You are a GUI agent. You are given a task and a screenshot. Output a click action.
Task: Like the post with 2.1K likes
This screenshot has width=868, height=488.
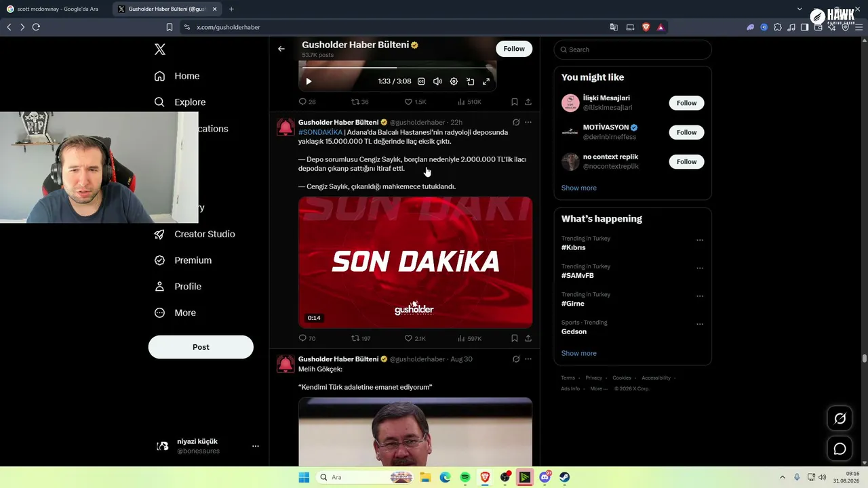click(415, 338)
